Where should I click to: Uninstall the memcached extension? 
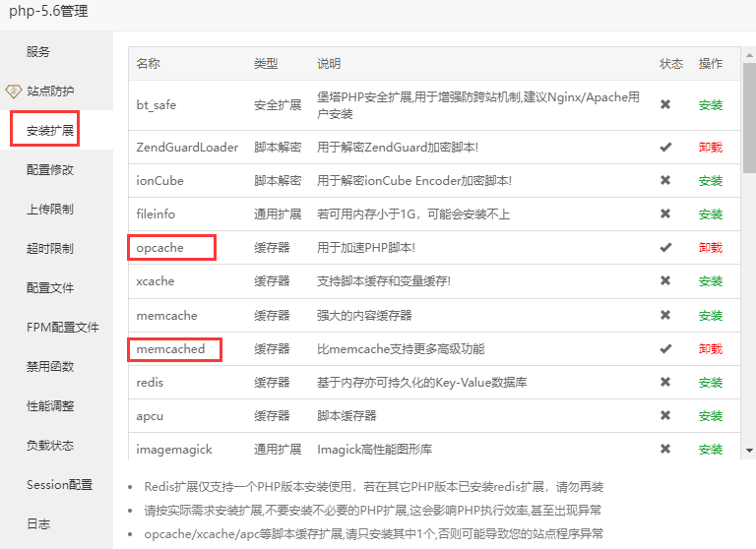click(711, 349)
